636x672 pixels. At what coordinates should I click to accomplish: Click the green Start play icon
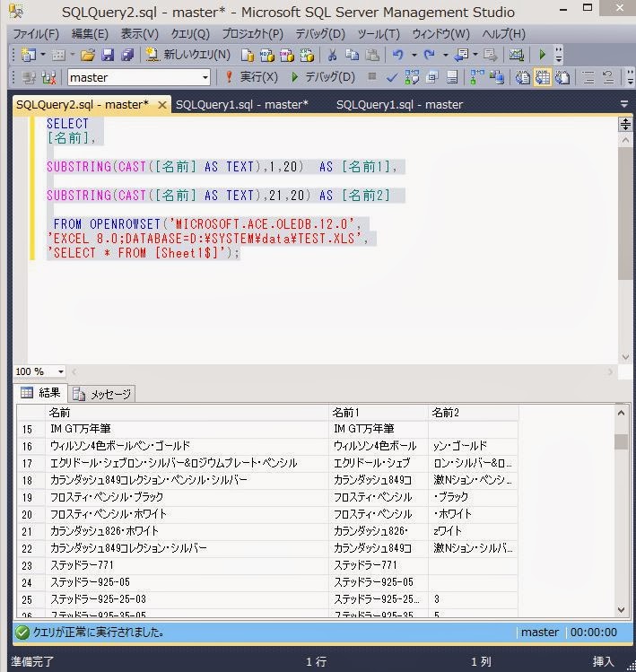[x=542, y=55]
